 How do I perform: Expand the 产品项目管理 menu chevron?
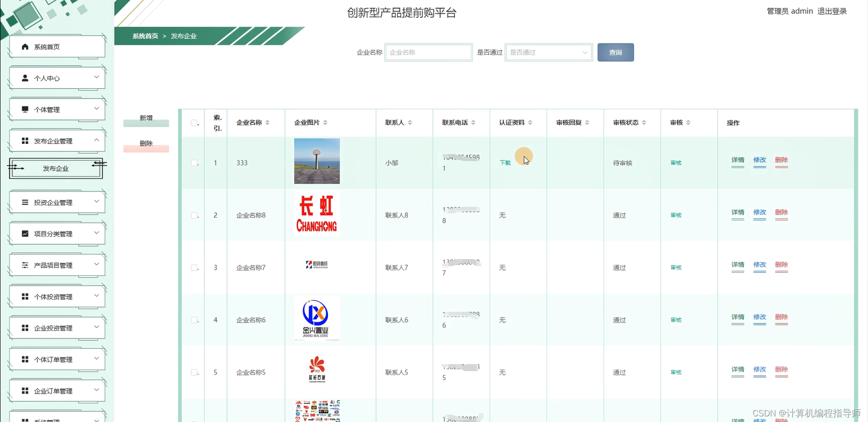pos(97,264)
